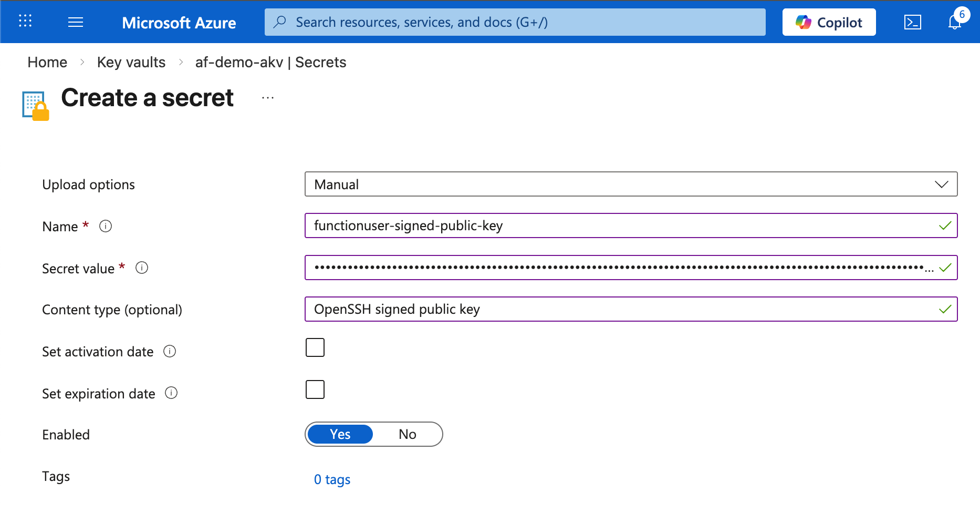The height and width of the screenshot is (513, 980).
Task: Launch Cloud Shell from the top bar
Action: [x=912, y=22]
